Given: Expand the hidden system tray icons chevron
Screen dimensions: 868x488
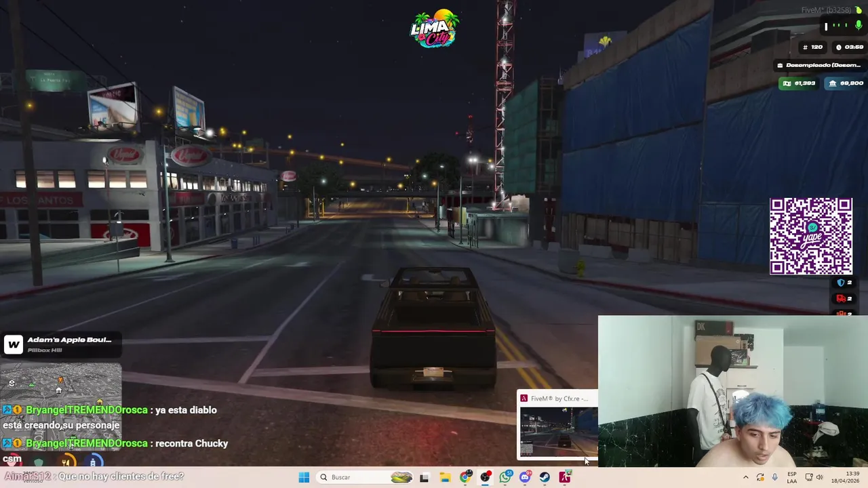Looking at the screenshot, I should coord(745,477).
